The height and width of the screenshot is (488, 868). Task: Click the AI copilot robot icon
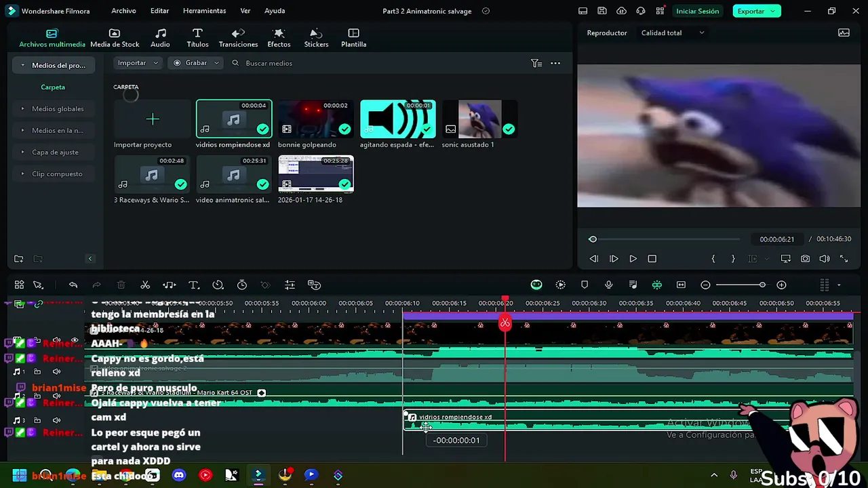[536, 285]
